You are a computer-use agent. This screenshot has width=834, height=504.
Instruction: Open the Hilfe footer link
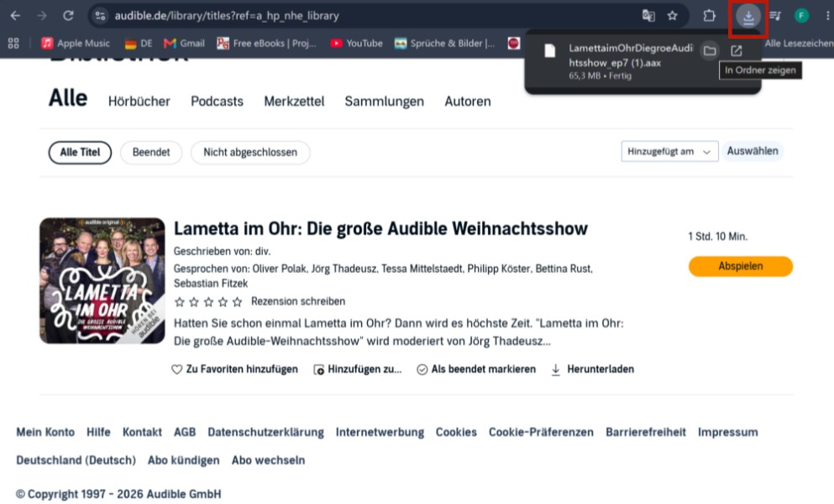pyautogui.click(x=98, y=432)
